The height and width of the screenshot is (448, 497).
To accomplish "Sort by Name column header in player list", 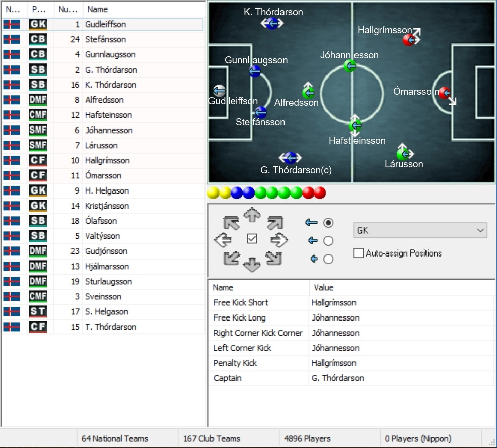I will [144, 9].
